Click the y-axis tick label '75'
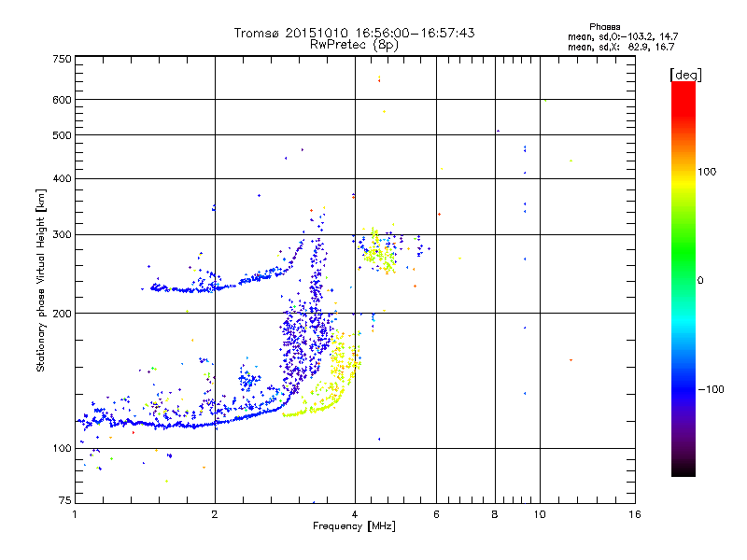Image resolution: width=747 pixels, height=560 pixels. [x=65, y=500]
